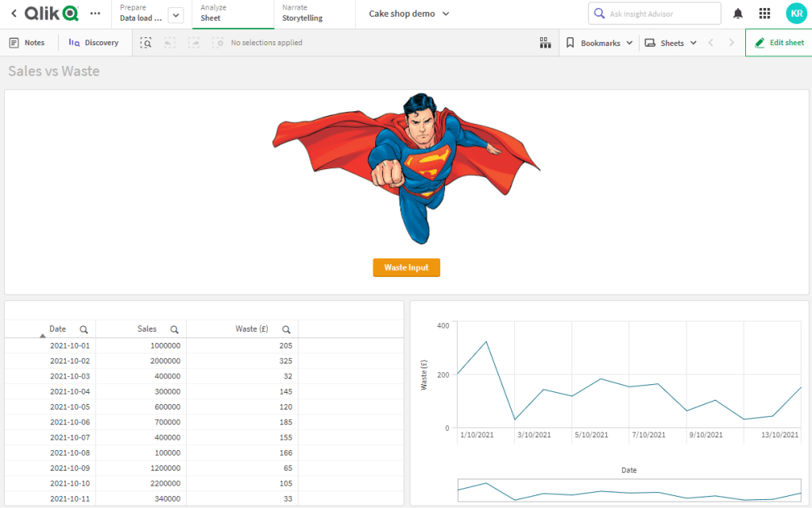Open the selections tool grid icon

(545, 43)
